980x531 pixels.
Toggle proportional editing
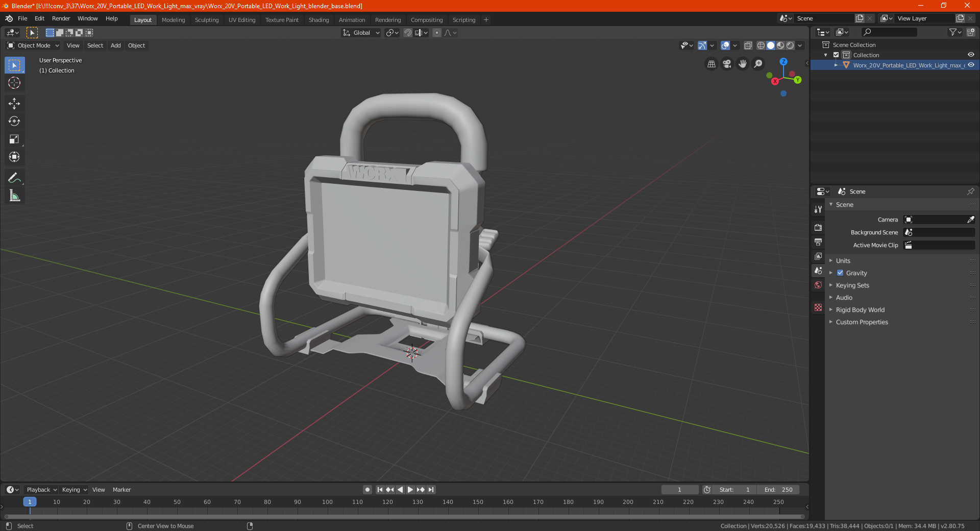tap(437, 33)
